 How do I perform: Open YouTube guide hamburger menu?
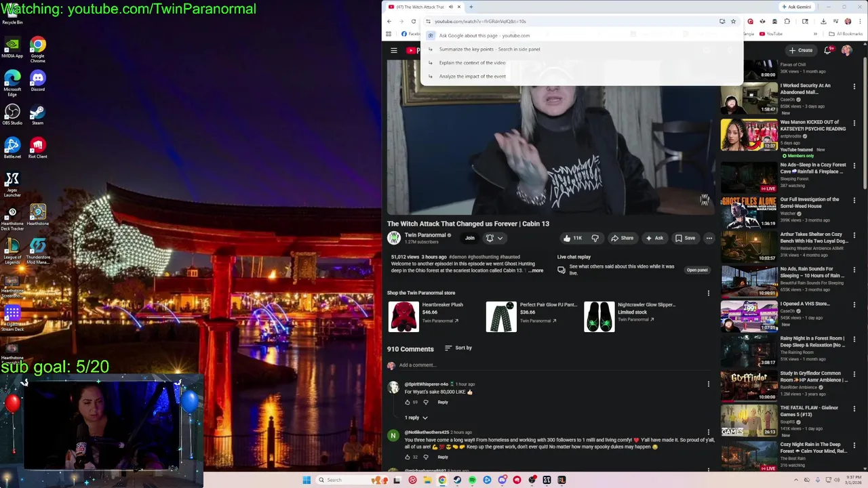(393, 50)
